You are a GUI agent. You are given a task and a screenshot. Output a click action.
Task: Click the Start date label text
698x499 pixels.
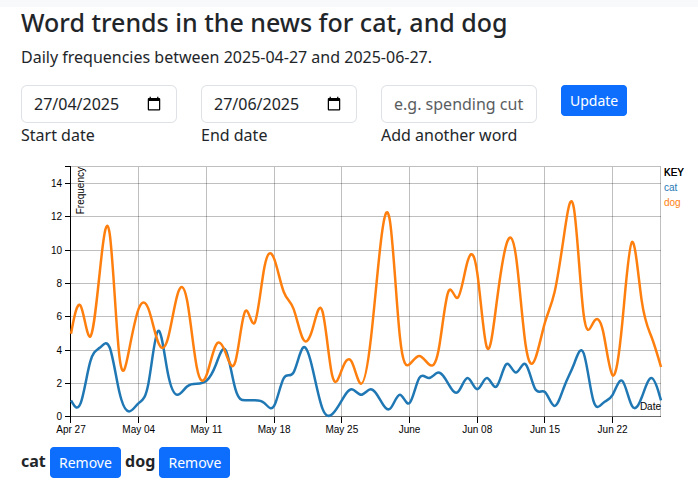click(59, 136)
